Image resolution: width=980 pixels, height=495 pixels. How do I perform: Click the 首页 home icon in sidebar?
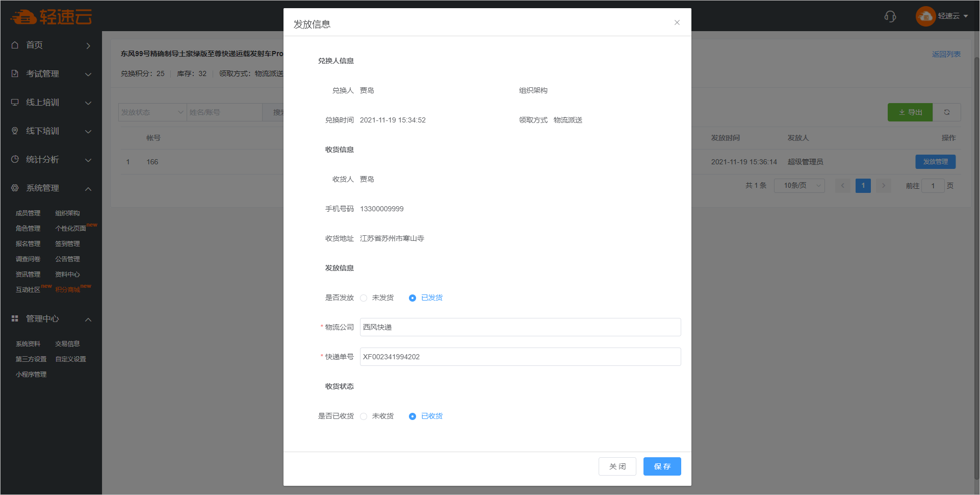15,45
